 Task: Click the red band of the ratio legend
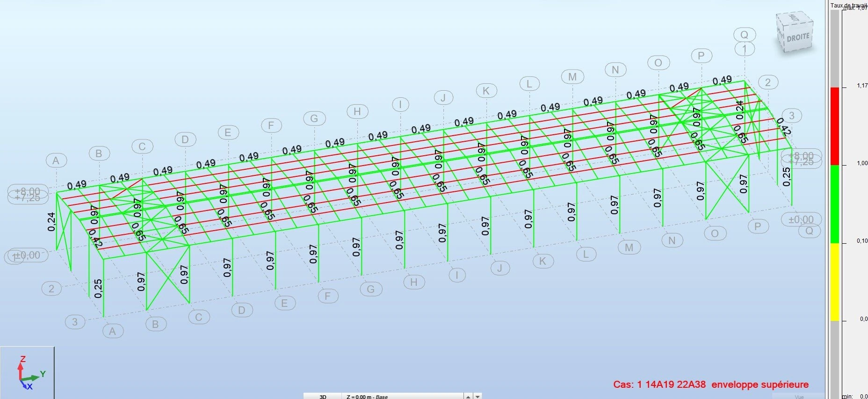pos(835,126)
